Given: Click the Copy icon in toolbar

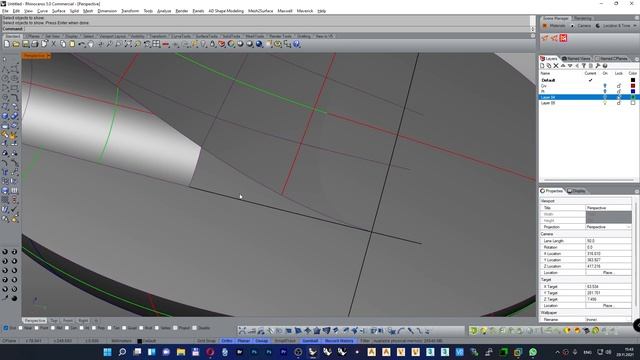Looking at the screenshot, I should click(62, 44).
